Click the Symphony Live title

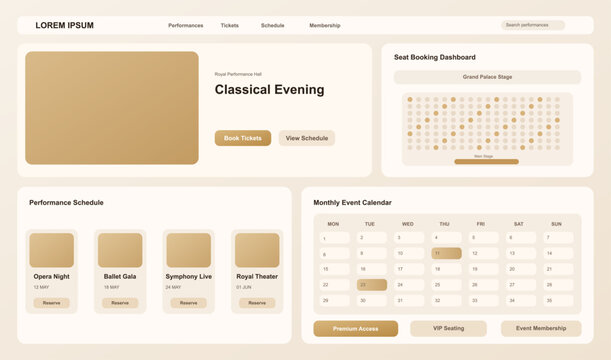[x=189, y=276]
